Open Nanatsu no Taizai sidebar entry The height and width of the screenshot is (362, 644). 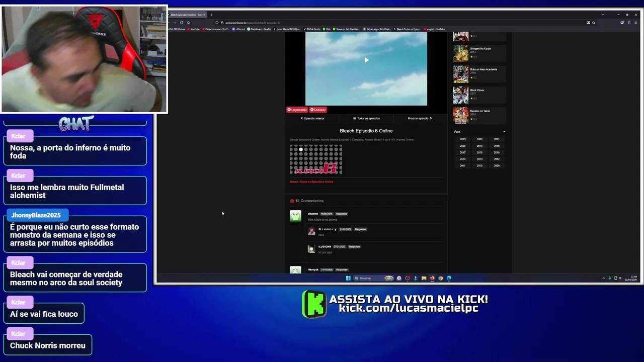pos(479,115)
